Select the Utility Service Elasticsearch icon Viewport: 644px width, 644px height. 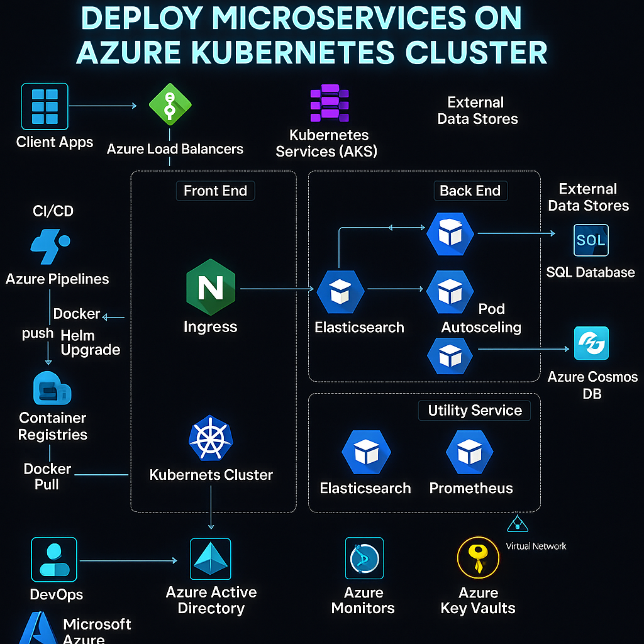click(367, 452)
